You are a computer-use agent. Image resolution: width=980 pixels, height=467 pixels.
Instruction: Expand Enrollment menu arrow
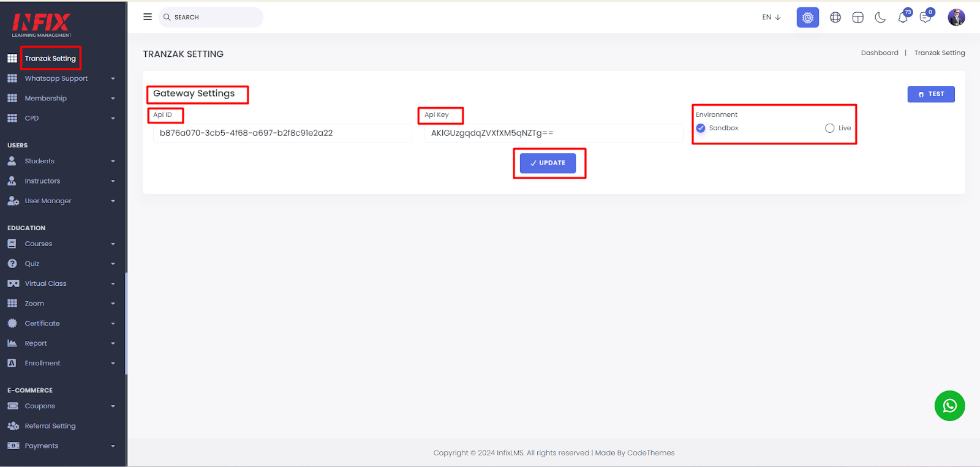point(113,364)
